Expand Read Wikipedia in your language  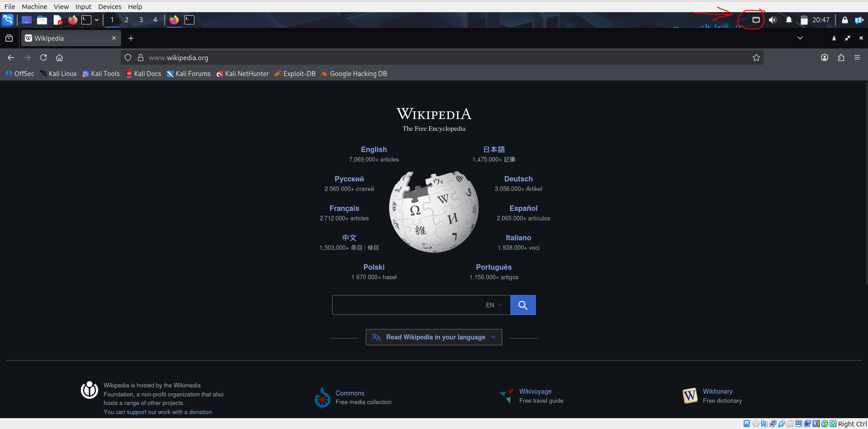pos(433,337)
